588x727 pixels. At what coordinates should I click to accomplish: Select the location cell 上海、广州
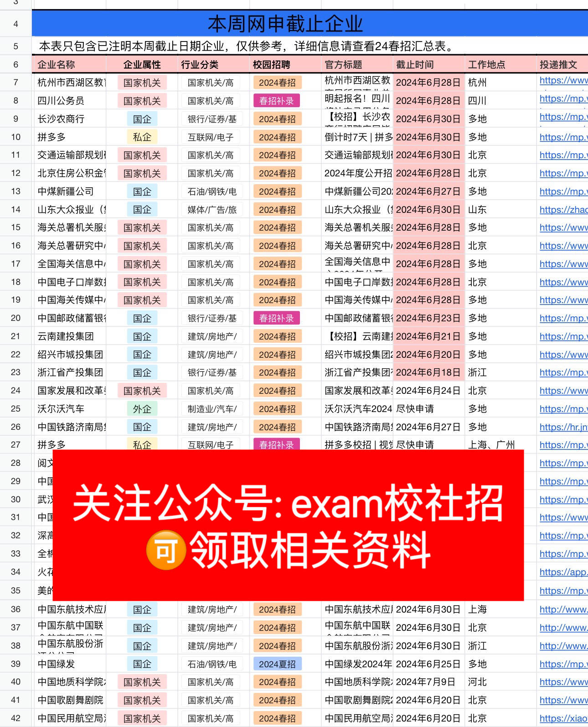point(500,444)
